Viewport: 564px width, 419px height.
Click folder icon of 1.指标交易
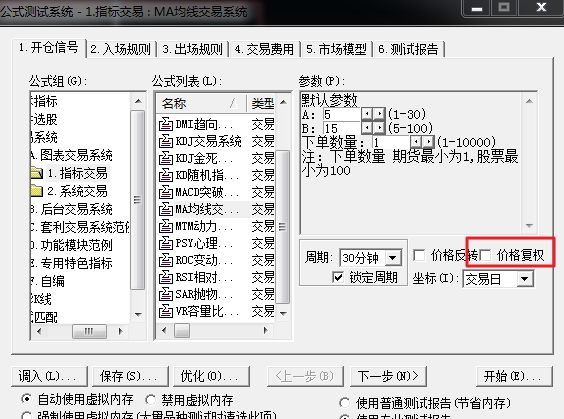tap(37, 173)
